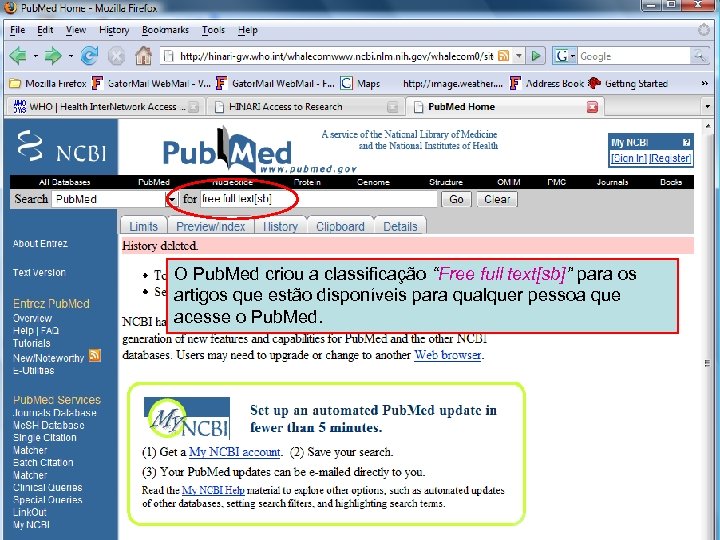Click the magnifier search icon in Google box
The image size is (720, 540).
click(x=700, y=56)
